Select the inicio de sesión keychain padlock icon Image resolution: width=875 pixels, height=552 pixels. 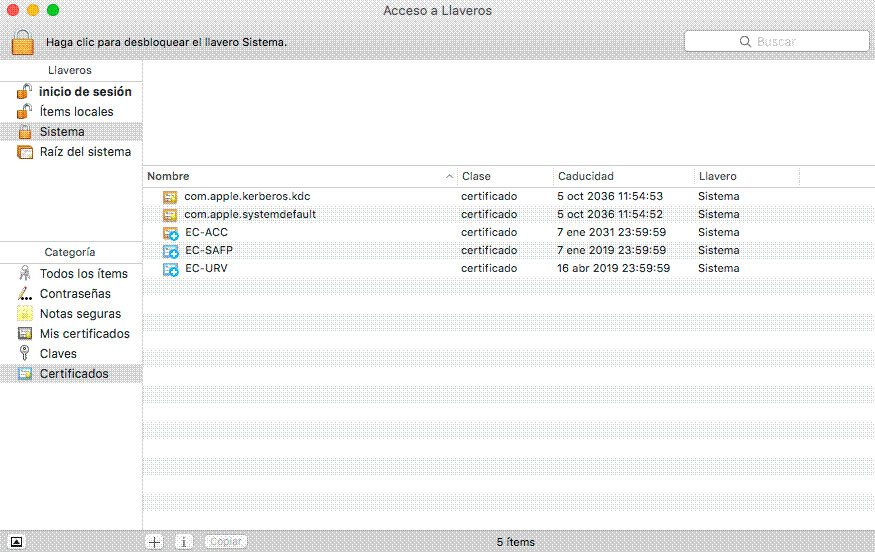(x=24, y=91)
